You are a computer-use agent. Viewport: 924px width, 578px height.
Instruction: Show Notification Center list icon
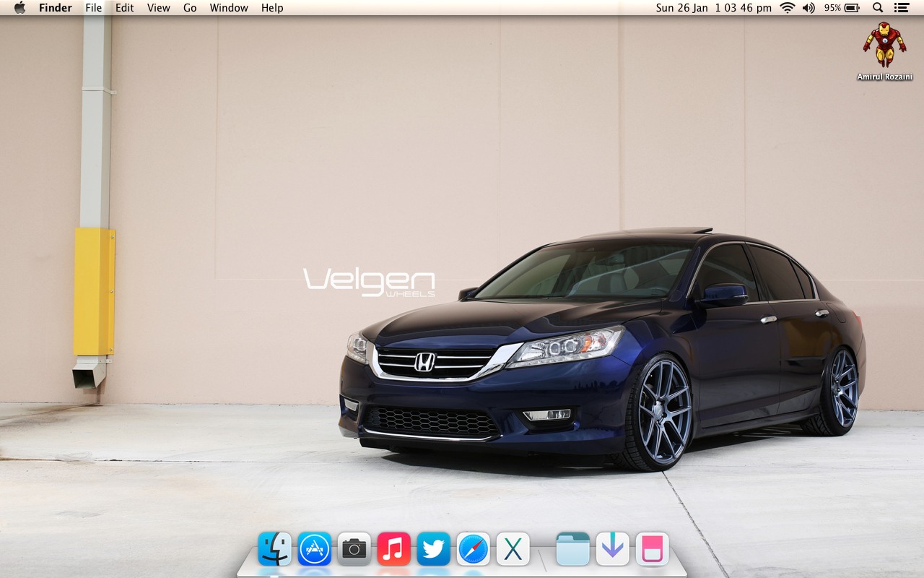click(901, 8)
